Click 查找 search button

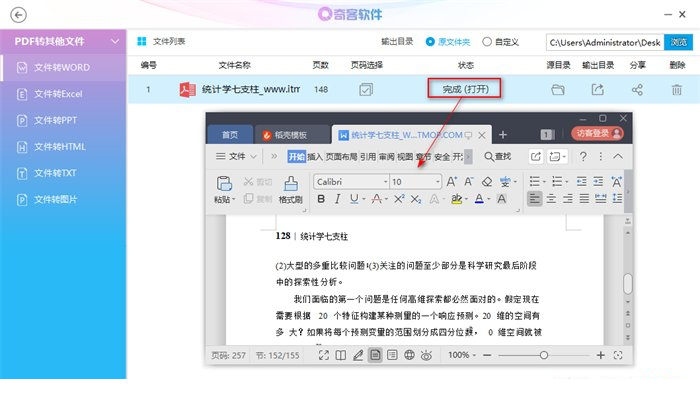tap(498, 157)
